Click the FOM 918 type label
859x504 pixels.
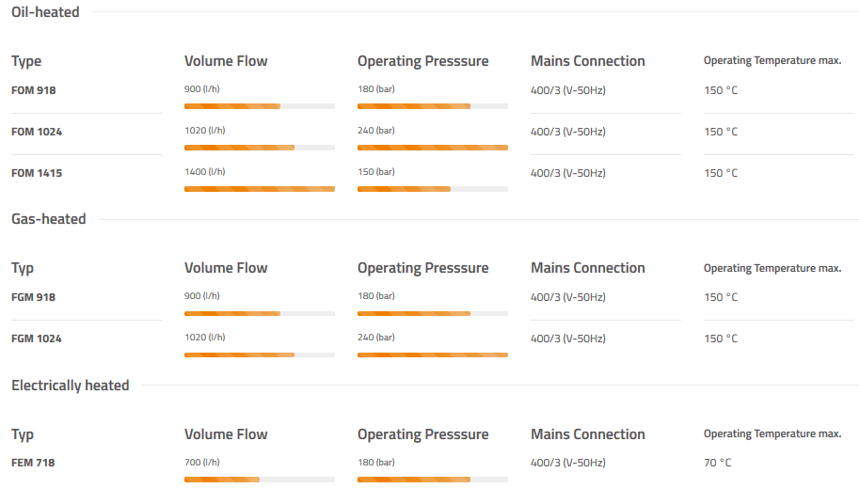pyautogui.click(x=34, y=90)
